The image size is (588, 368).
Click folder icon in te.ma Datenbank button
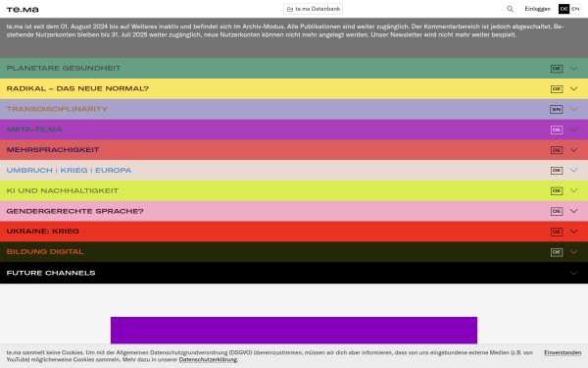[290, 9]
